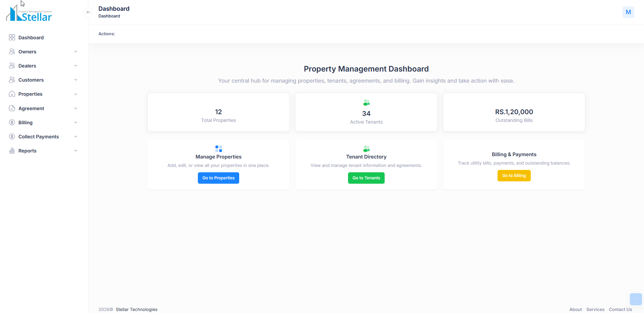644x313 pixels.
Task: Click the Dashboard grid icon in sidebar
Action: [x=12, y=38]
